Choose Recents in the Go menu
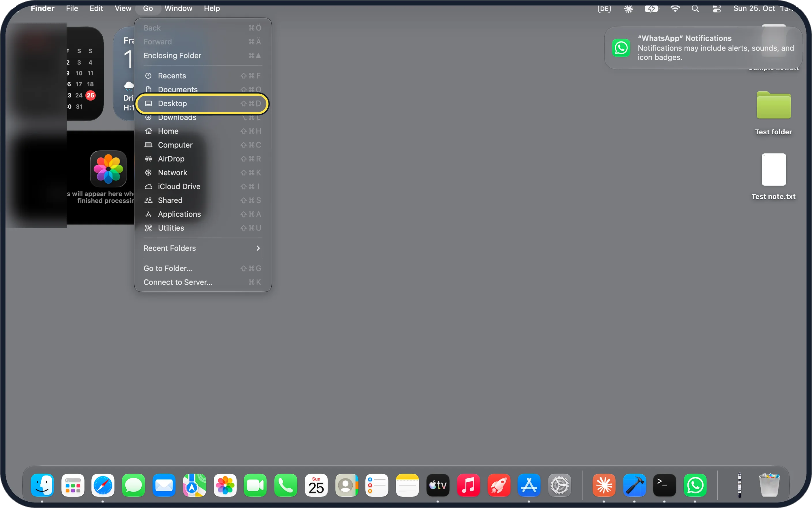The width and height of the screenshot is (812, 508). coord(203,76)
